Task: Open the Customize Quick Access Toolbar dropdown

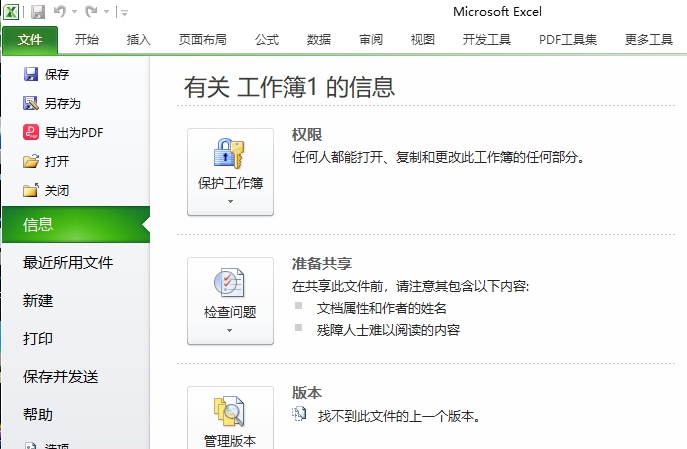Action: pyautogui.click(x=124, y=13)
